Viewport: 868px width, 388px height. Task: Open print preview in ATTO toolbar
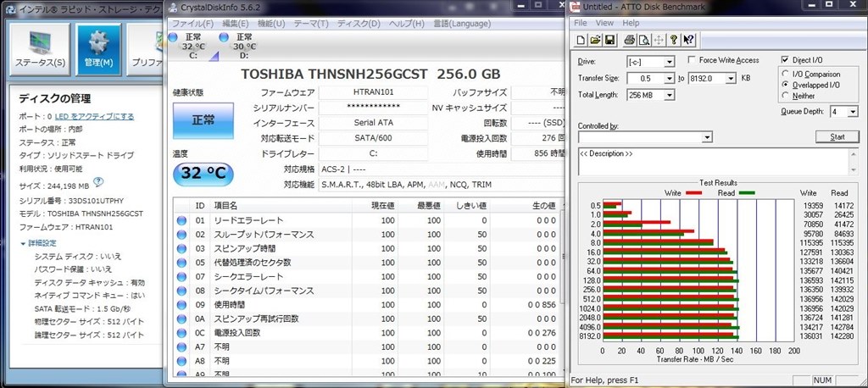(644, 40)
